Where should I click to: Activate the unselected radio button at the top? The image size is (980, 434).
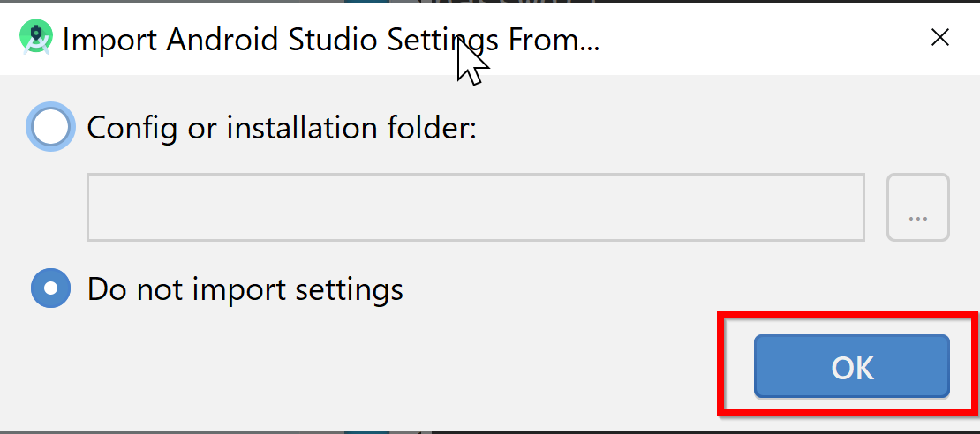tap(50, 127)
